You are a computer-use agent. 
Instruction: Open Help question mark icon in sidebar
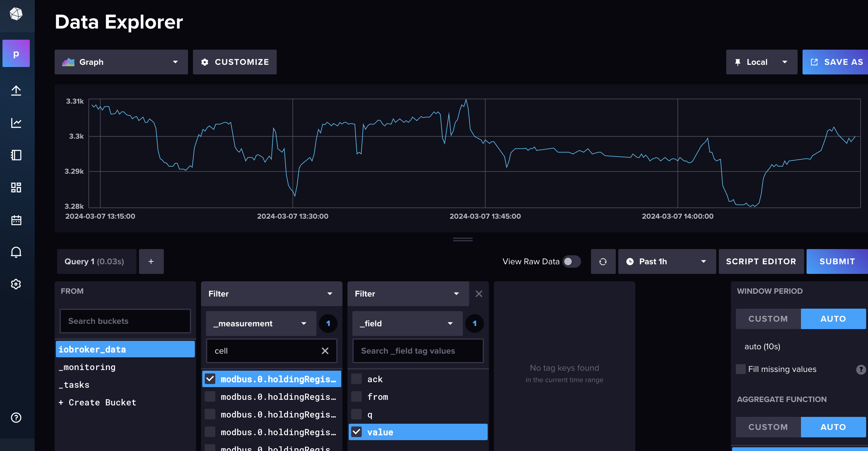click(16, 417)
